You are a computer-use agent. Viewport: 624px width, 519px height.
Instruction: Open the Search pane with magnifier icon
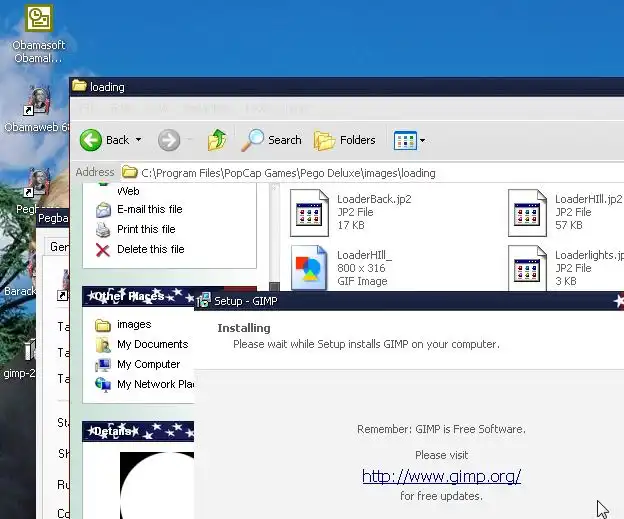point(271,140)
